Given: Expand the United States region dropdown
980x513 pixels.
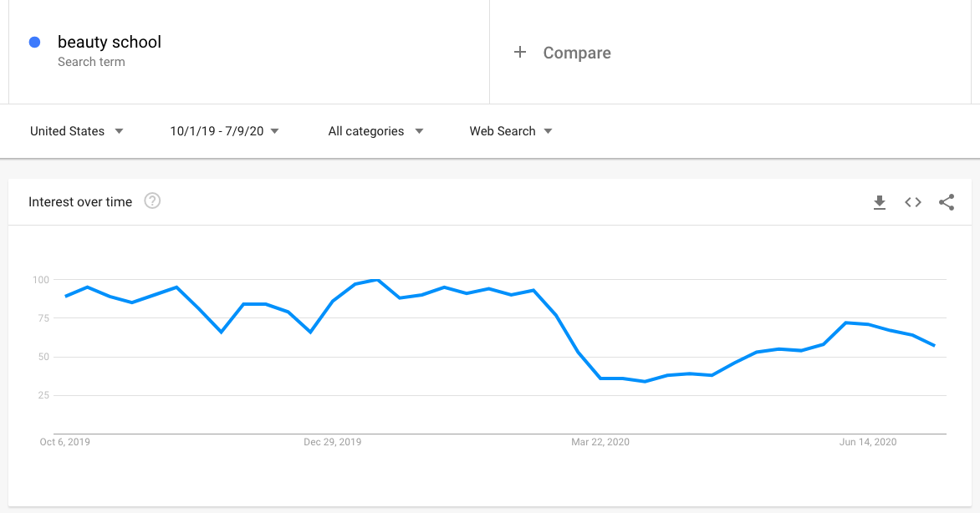Looking at the screenshot, I should point(76,131).
